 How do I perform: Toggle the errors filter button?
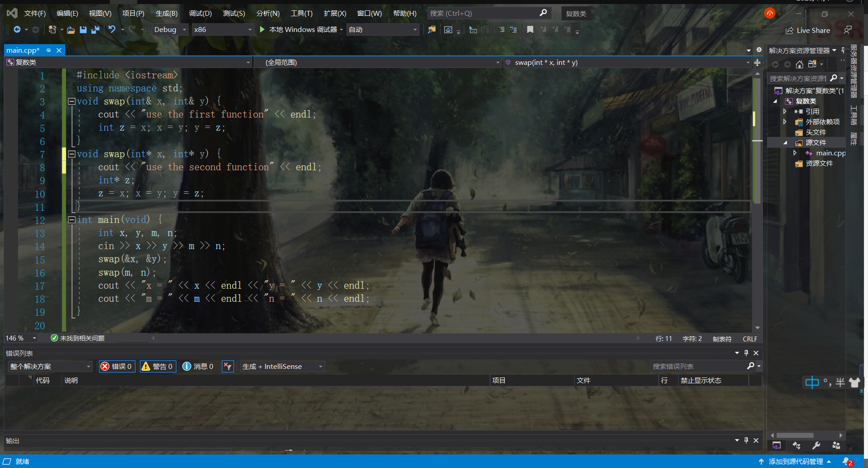[x=117, y=367]
